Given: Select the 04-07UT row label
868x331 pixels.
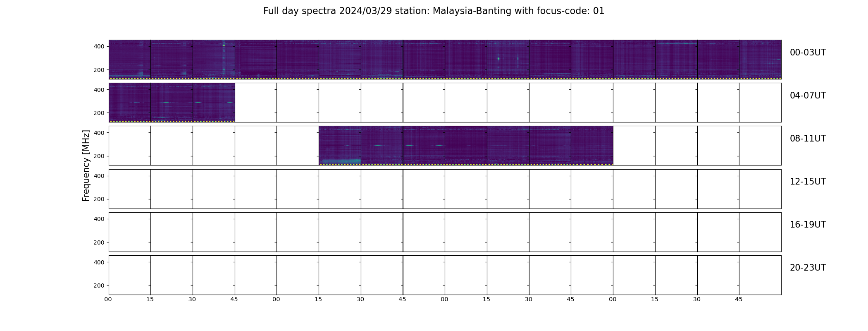Looking at the screenshot, I should click(808, 96).
